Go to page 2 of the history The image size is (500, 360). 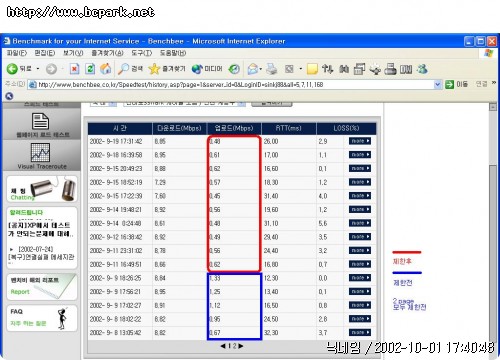(235, 346)
